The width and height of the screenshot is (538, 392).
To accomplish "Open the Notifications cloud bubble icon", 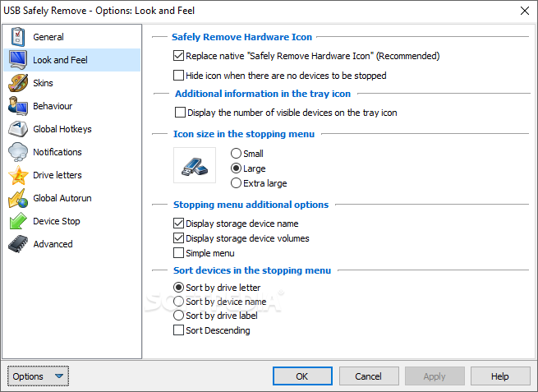I will click(x=18, y=152).
